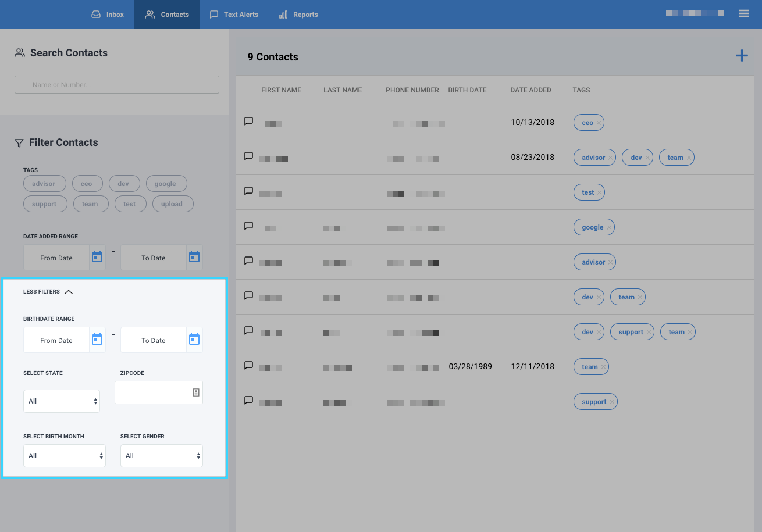Open the Inbox tab
Image resolution: width=762 pixels, height=532 pixels.
click(108, 15)
